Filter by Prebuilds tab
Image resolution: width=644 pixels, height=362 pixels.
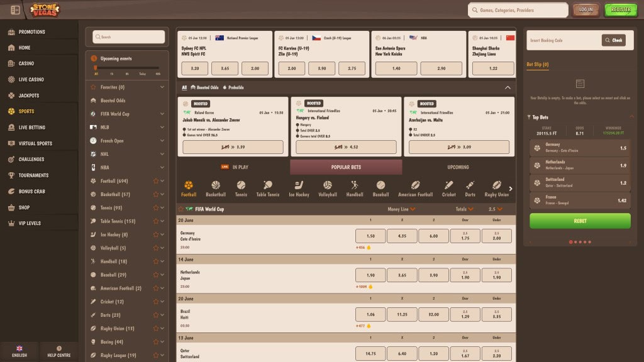click(x=233, y=87)
